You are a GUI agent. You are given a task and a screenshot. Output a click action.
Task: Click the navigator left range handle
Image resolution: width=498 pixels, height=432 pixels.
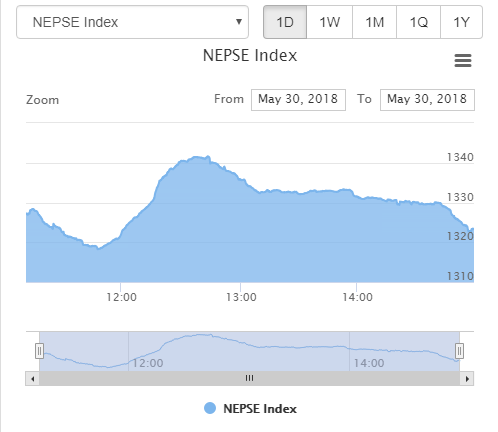click(x=39, y=351)
